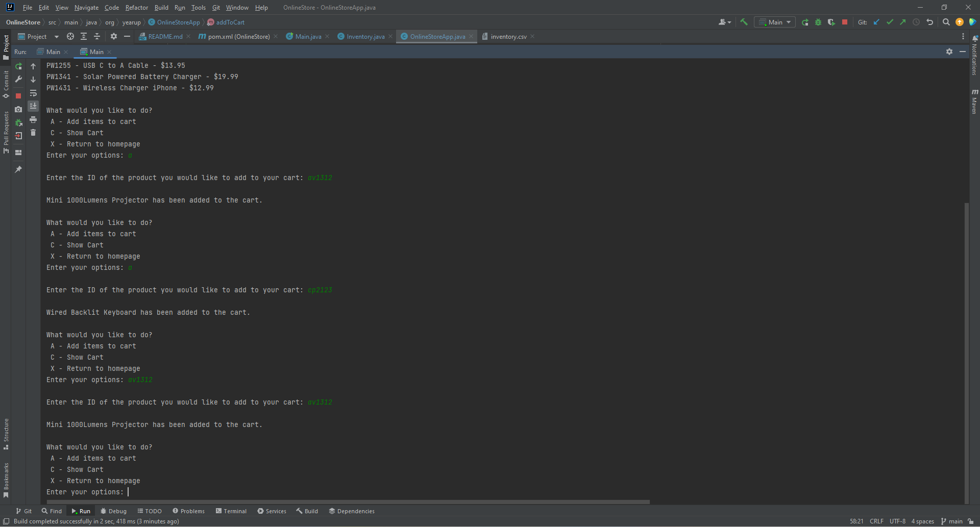The image size is (980, 527).
Task: Commit changes with Git checkmark
Action: pyautogui.click(x=890, y=22)
